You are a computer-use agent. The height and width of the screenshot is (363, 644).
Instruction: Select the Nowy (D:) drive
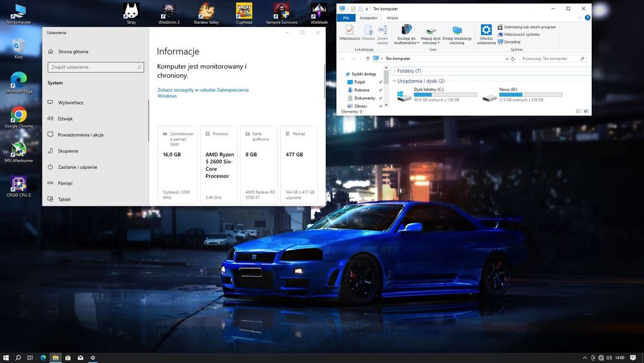tap(522, 95)
